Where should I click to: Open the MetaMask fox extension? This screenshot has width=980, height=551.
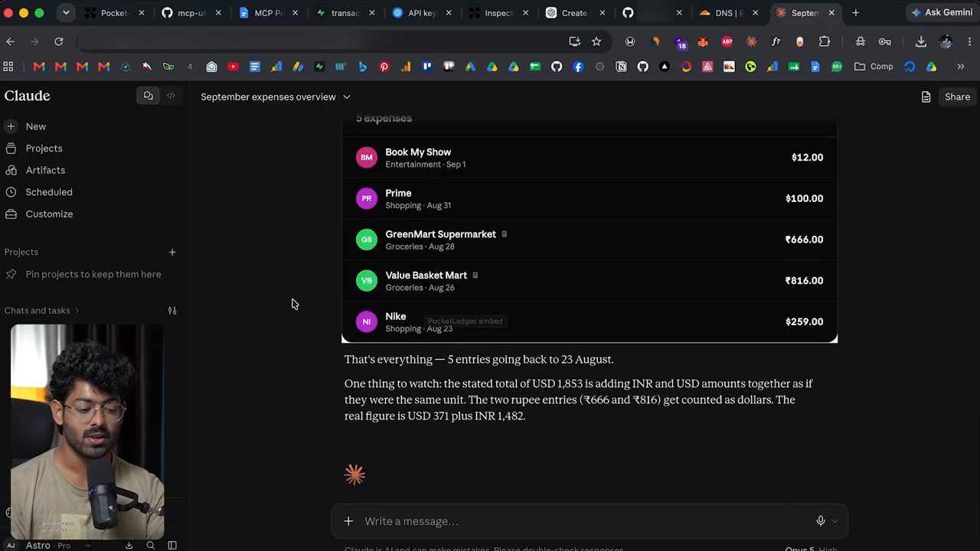click(703, 42)
